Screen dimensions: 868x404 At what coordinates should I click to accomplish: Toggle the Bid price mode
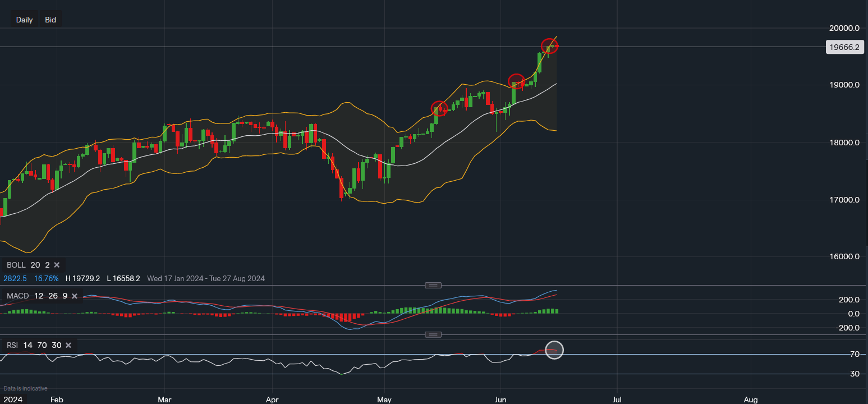[50, 19]
